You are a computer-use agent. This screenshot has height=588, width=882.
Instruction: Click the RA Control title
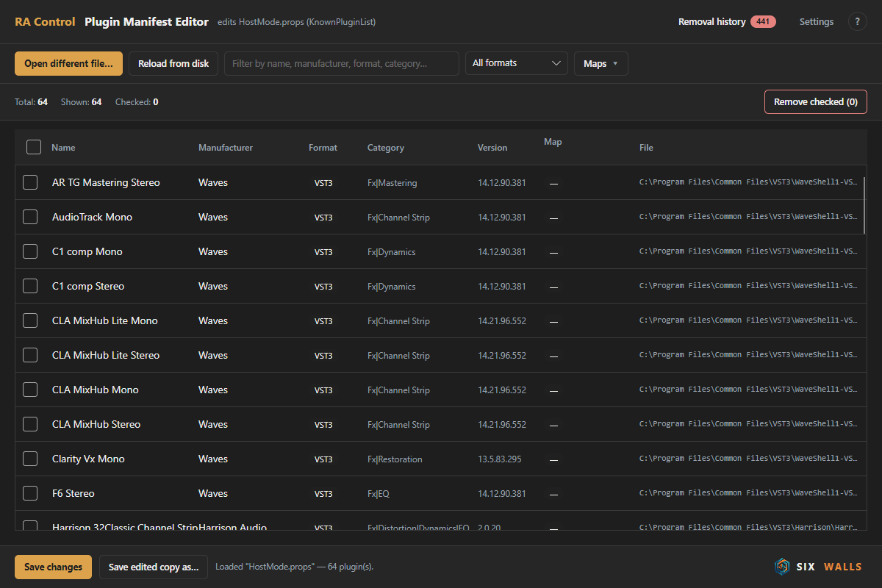coord(45,22)
